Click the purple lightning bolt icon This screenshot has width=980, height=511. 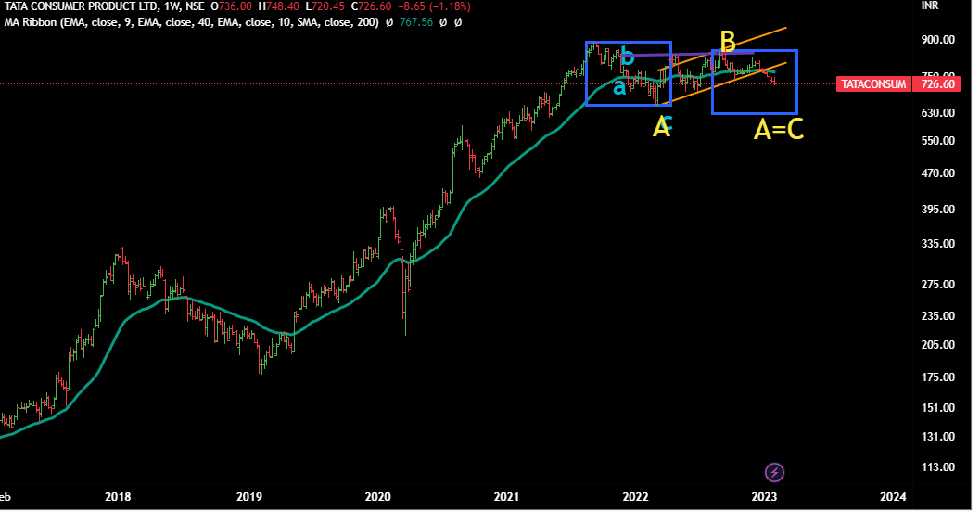(776, 472)
